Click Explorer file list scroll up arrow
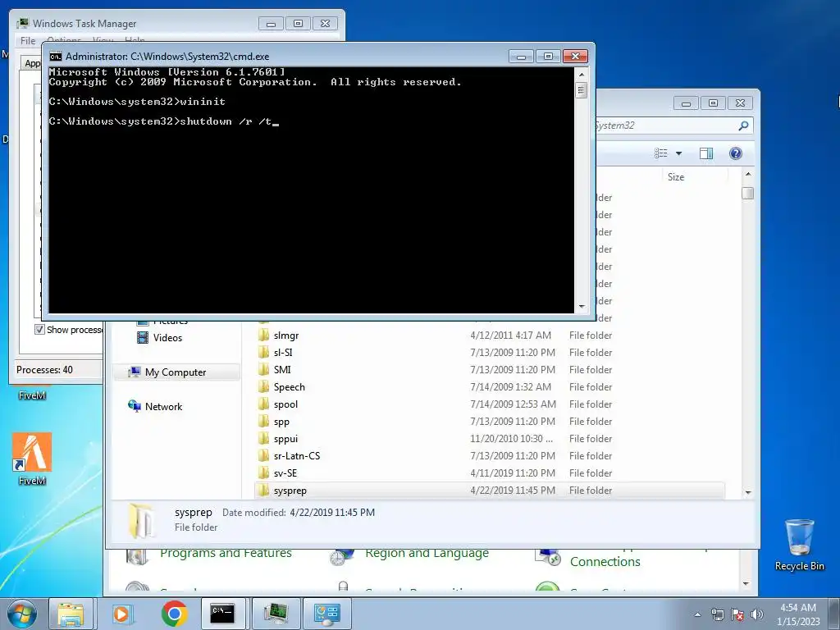 pyautogui.click(x=748, y=175)
